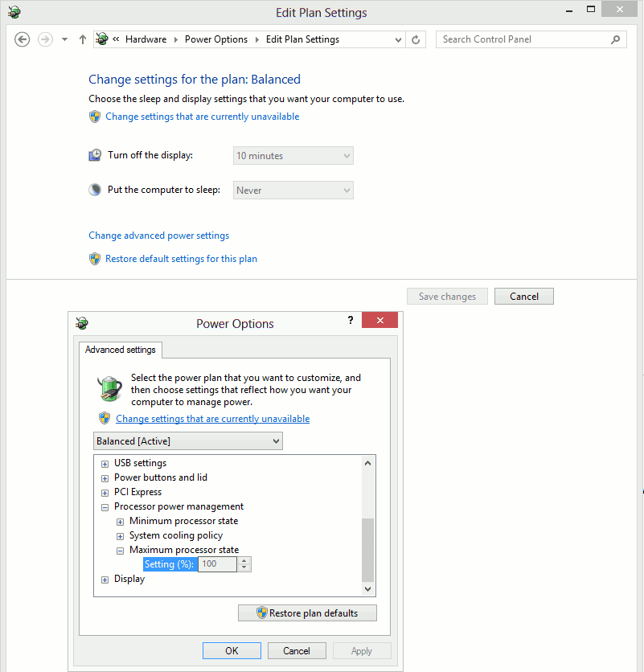Open the Balanced [Active] plan dropdown

[188, 441]
